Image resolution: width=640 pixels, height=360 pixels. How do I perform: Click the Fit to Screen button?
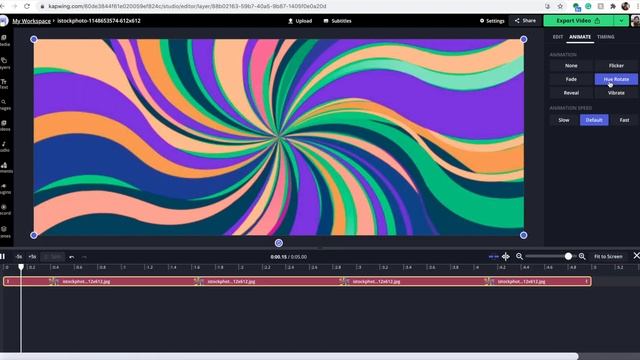(x=608, y=256)
